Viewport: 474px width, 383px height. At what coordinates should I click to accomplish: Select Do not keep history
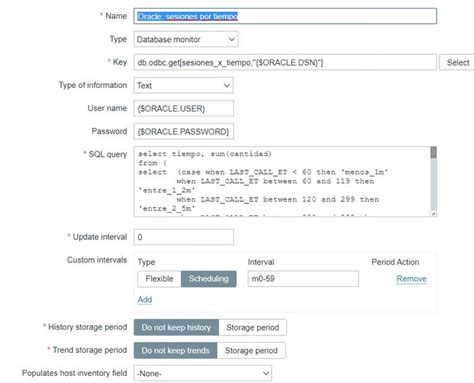click(x=176, y=327)
